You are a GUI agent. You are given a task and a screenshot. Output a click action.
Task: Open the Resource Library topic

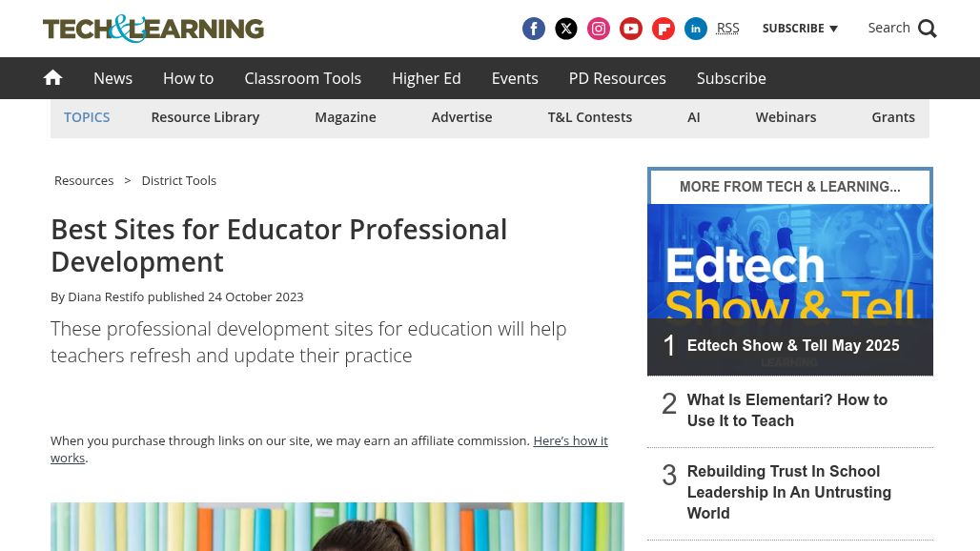tap(205, 117)
